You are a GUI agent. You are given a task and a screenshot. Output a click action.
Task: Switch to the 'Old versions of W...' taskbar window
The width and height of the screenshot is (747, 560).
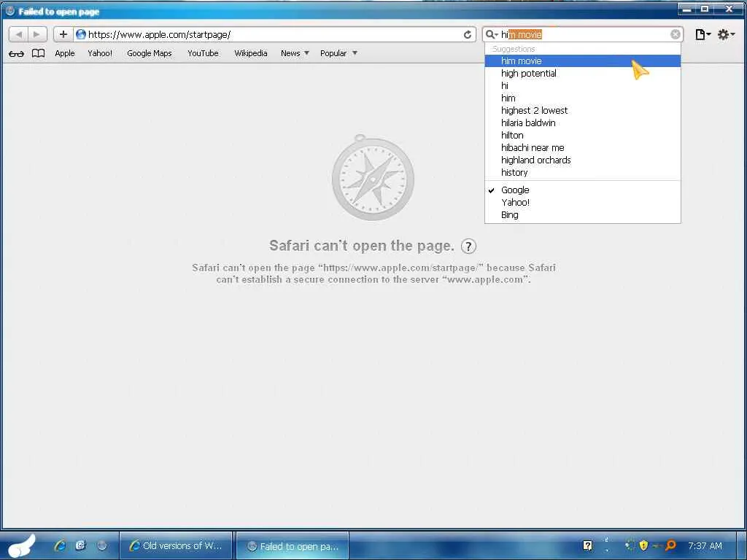tap(176, 545)
